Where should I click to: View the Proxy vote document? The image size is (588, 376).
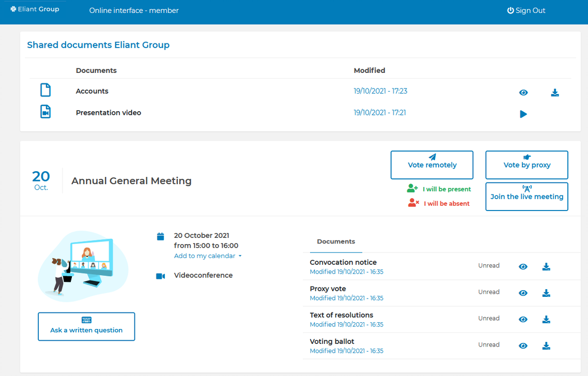click(x=523, y=293)
